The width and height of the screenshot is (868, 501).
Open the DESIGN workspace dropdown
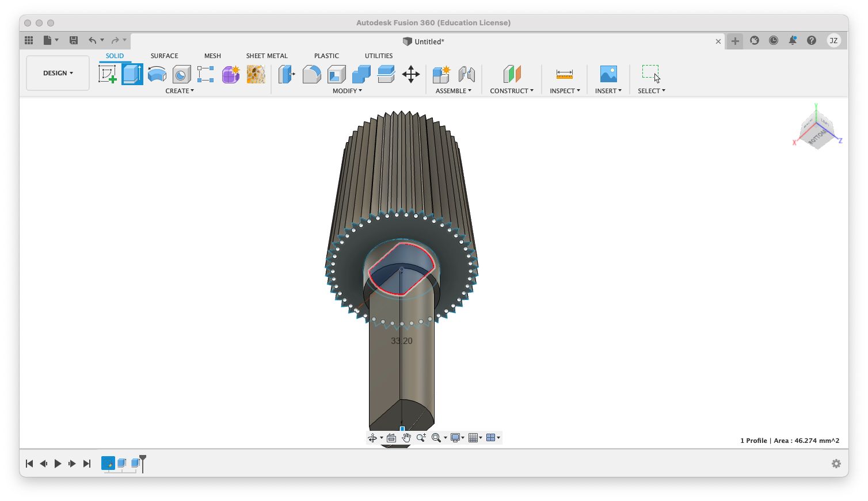click(58, 73)
